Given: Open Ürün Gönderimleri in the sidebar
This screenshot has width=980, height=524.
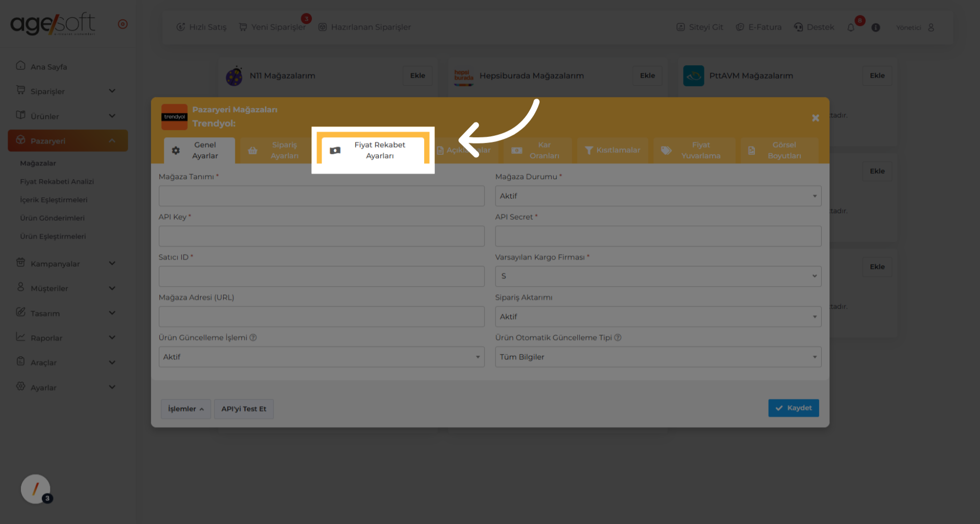Looking at the screenshot, I should coord(53,218).
